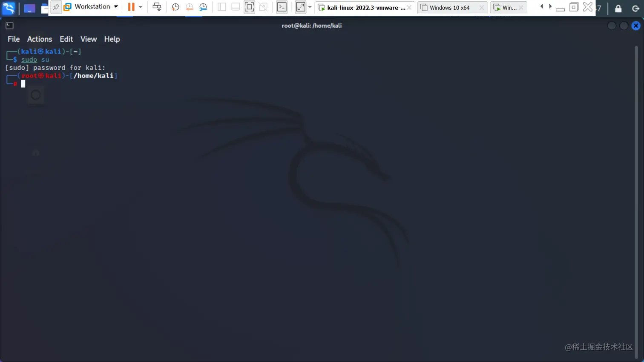Expand the stretch guest options dropdown
644x362 pixels.
pyautogui.click(x=310, y=7)
